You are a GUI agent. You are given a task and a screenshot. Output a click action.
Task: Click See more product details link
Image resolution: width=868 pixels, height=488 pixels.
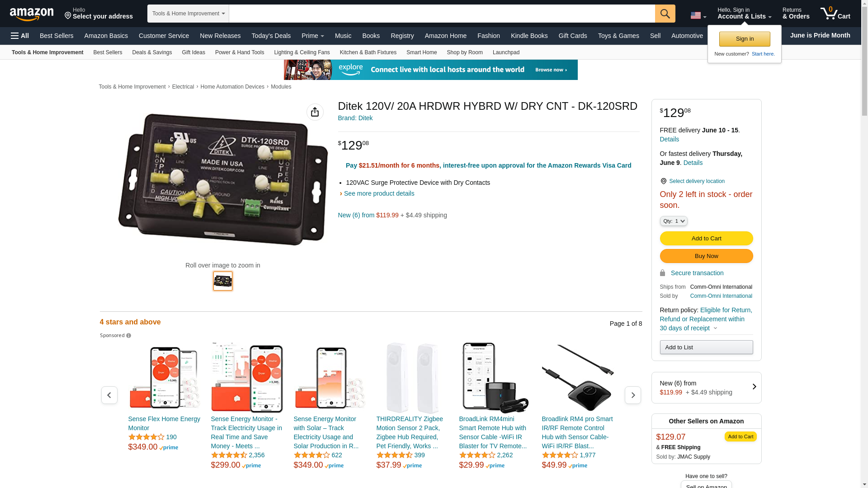pos(379,193)
